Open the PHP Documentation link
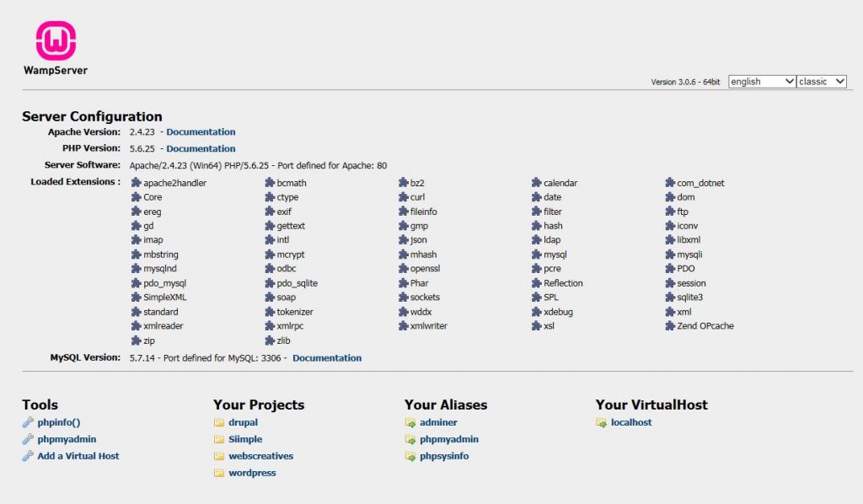The height and width of the screenshot is (504, 863). (x=201, y=148)
